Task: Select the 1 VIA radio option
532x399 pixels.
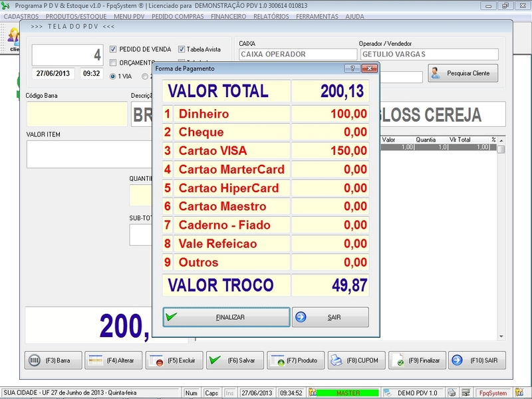Action: click(x=113, y=76)
